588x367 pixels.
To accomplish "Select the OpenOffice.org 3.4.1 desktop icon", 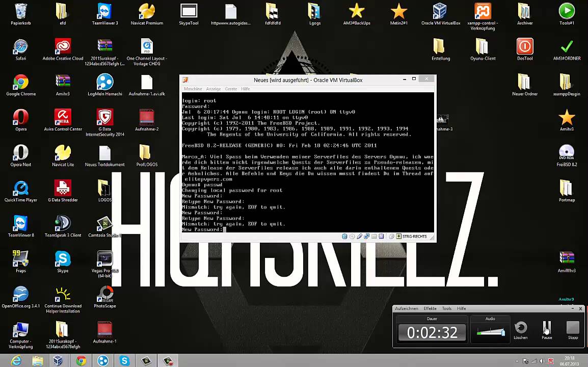I will point(20,297).
